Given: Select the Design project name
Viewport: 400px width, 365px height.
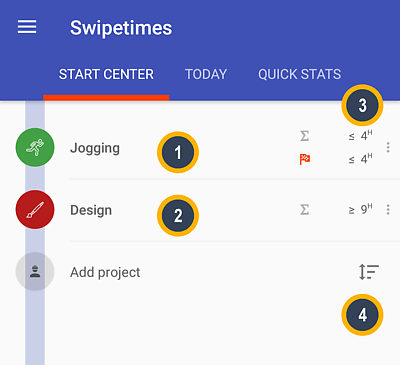Looking at the screenshot, I should point(91,210).
